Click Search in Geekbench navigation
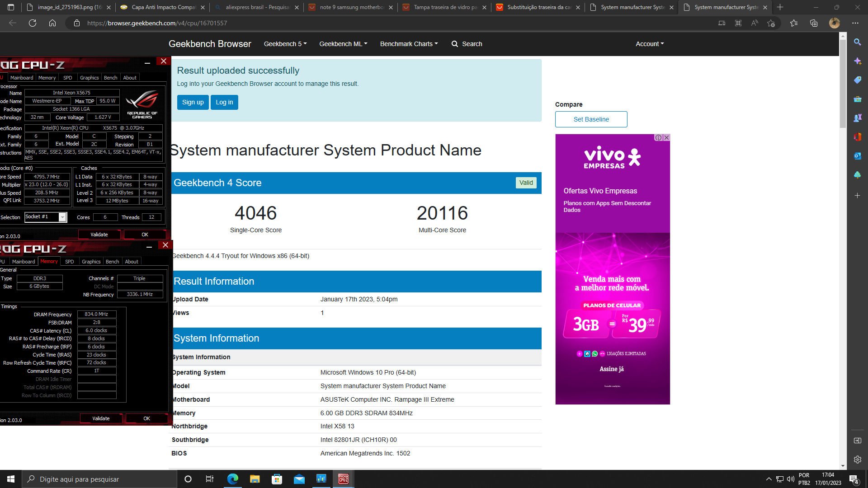868x488 pixels. [x=467, y=44]
